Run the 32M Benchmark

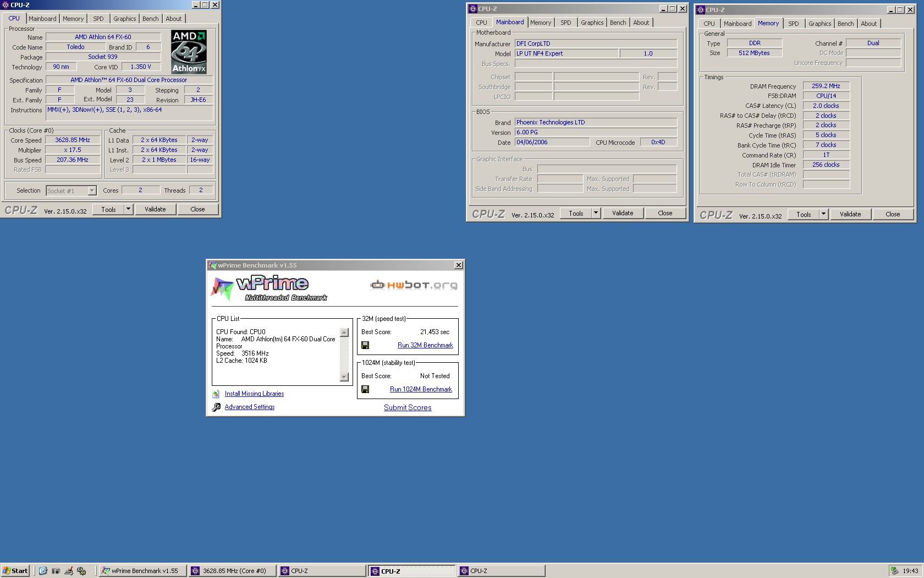425,345
